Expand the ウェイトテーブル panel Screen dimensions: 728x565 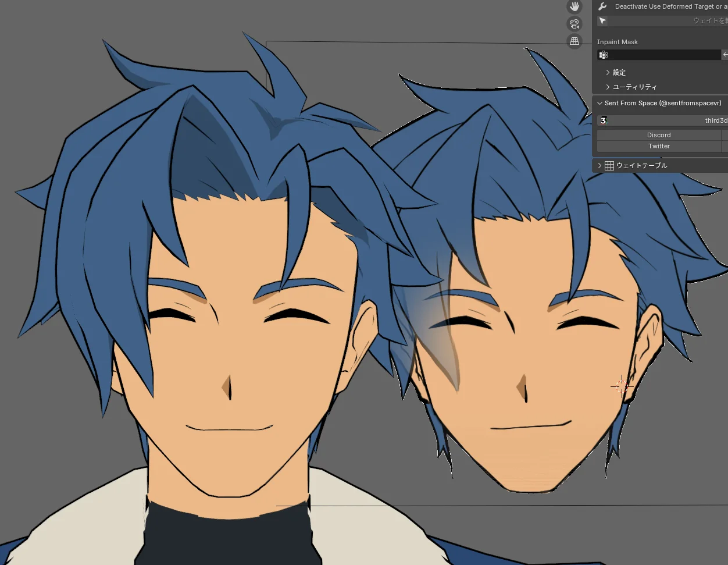coord(600,166)
